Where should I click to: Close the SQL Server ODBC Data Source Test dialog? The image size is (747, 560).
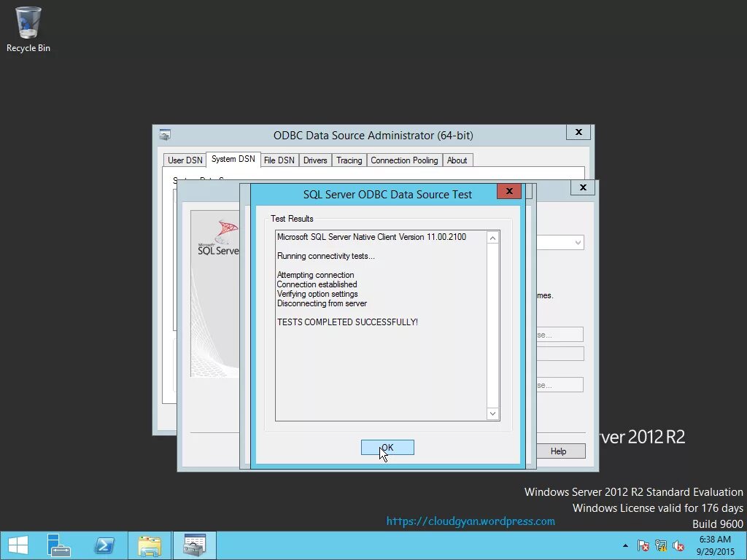(508, 191)
